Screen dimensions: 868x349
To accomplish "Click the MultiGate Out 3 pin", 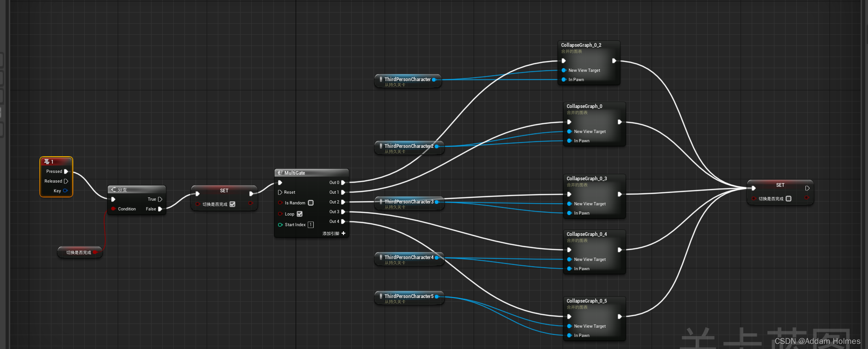I will 343,212.
